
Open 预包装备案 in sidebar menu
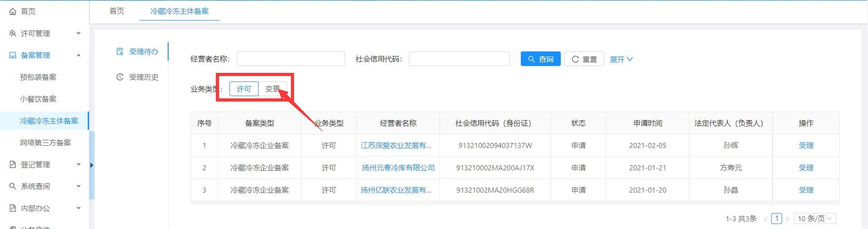pos(38,77)
